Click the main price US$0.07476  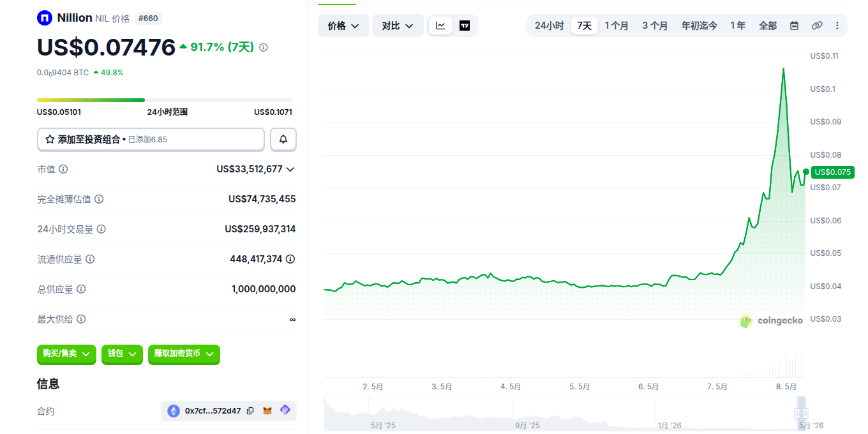[106, 47]
